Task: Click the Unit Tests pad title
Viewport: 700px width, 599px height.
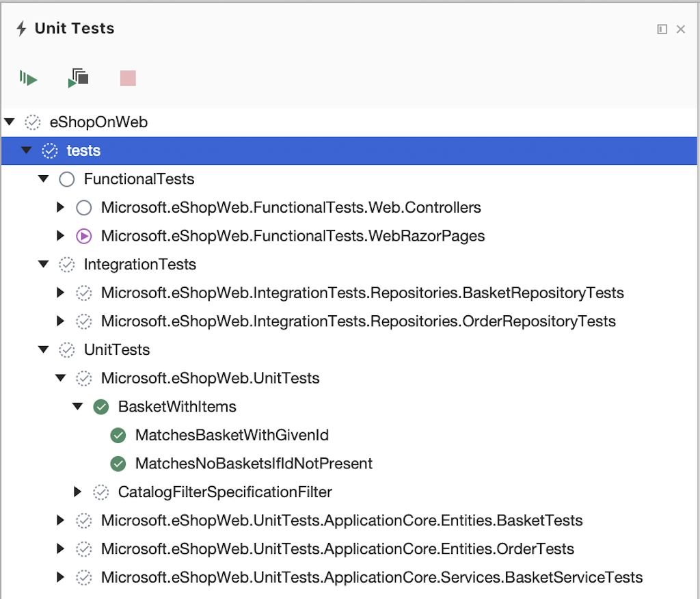Action: pos(75,29)
